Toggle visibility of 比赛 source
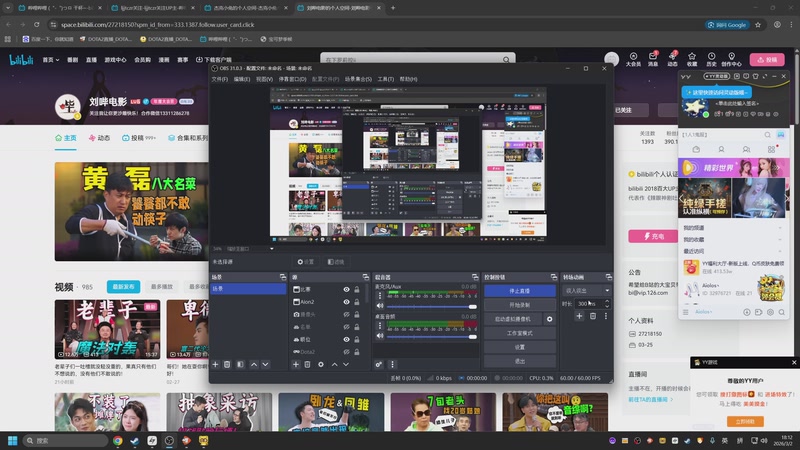 point(346,289)
